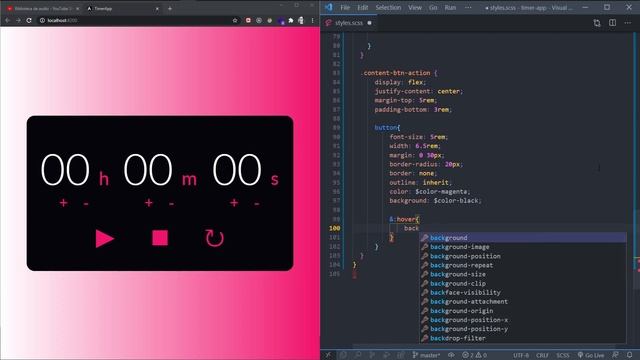Choose 'background-clip' suggestion
Image resolution: width=640 pixels, height=360 pixels.
(523, 284)
